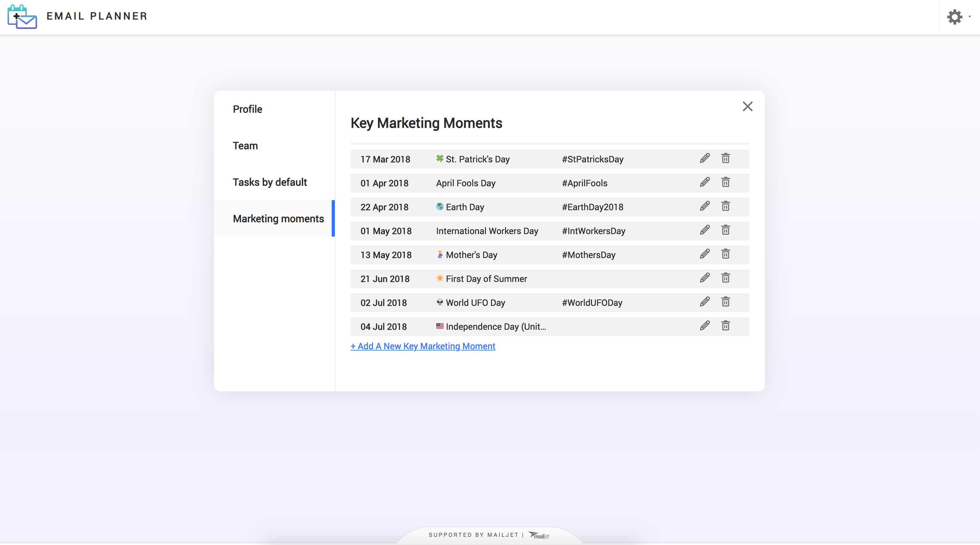The width and height of the screenshot is (980, 545).
Task: Open the Profile settings section
Action: (247, 109)
